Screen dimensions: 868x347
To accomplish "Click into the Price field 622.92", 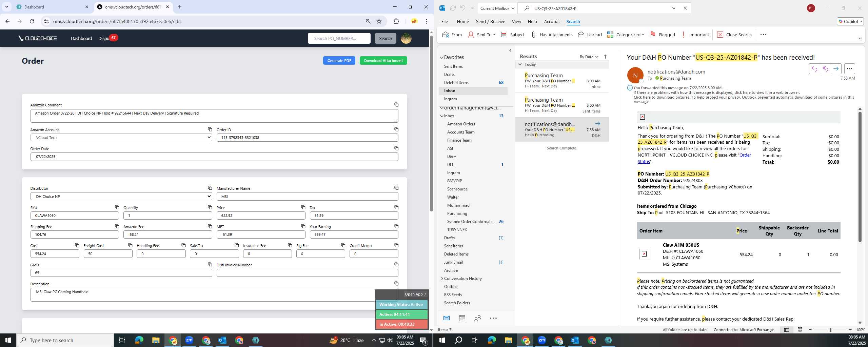I will pyautogui.click(x=261, y=216).
